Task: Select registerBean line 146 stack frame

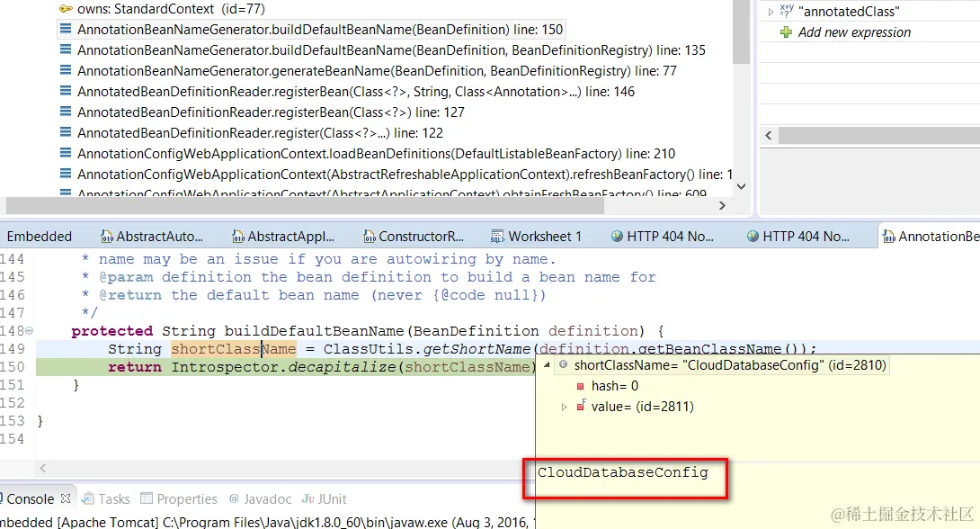Action: 356,91
